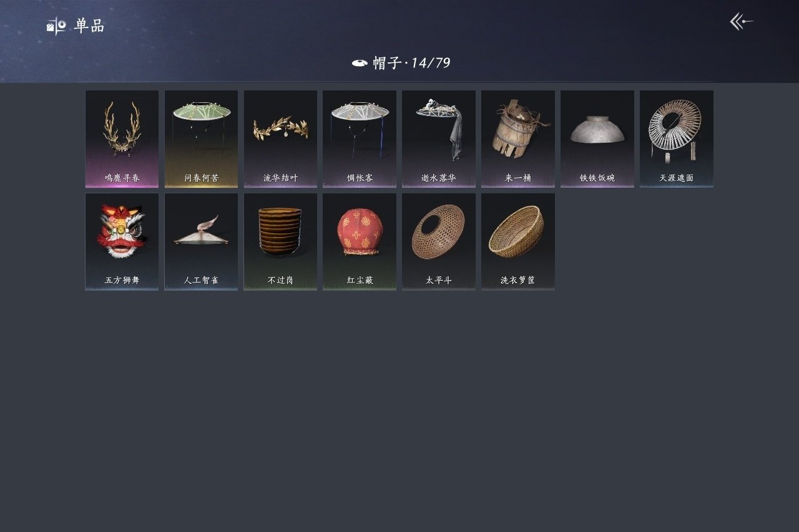Pick the 惆怅客 white bamboo hat
The image size is (799, 532).
tap(360, 139)
